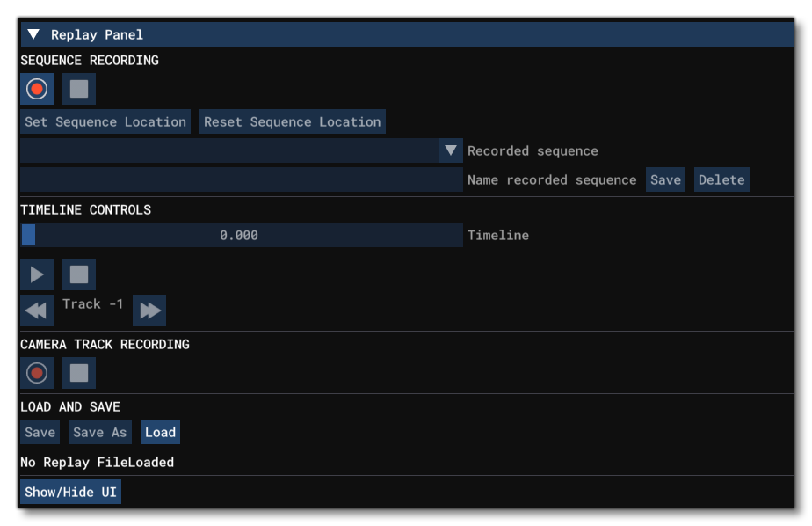Screen dimensions: 812x526
Task: Enable sequence recording mode
Action: [x=36, y=88]
